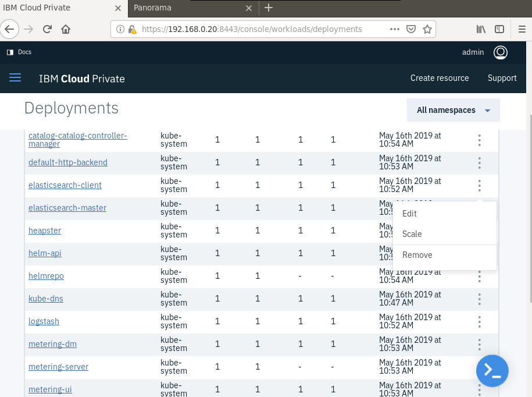Viewport: 532px width, 397px height.
Task: Reload the page with refresh icon
Action: click(x=47, y=29)
